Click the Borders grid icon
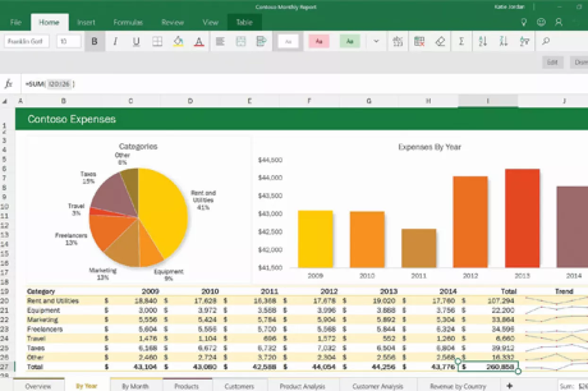Image resolution: width=588 pixels, height=391 pixels. 157,41
